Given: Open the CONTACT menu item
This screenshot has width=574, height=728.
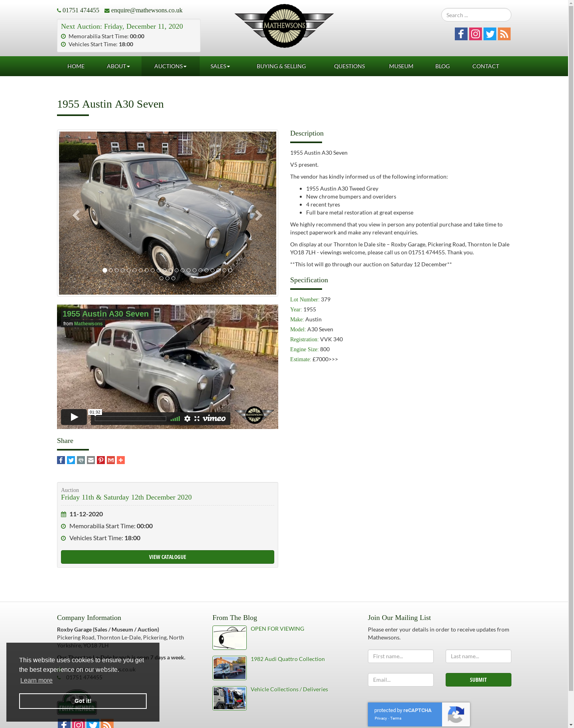Looking at the screenshot, I should (486, 66).
